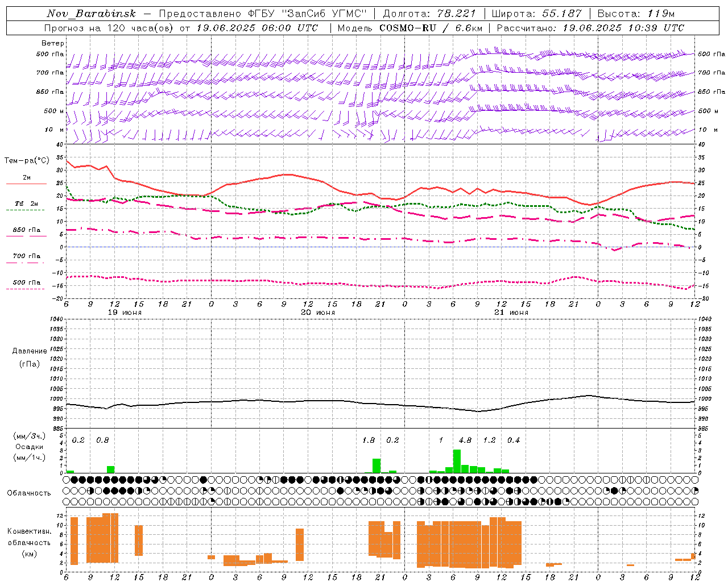This screenshot has width=728, height=582.
Task: Click the Облачность row label
Action: click(x=29, y=493)
